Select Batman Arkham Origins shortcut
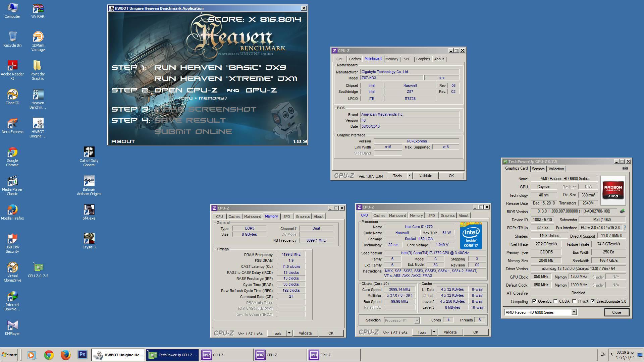Image resolution: width=644 pixels, height=362 pixels. point(89,185)
